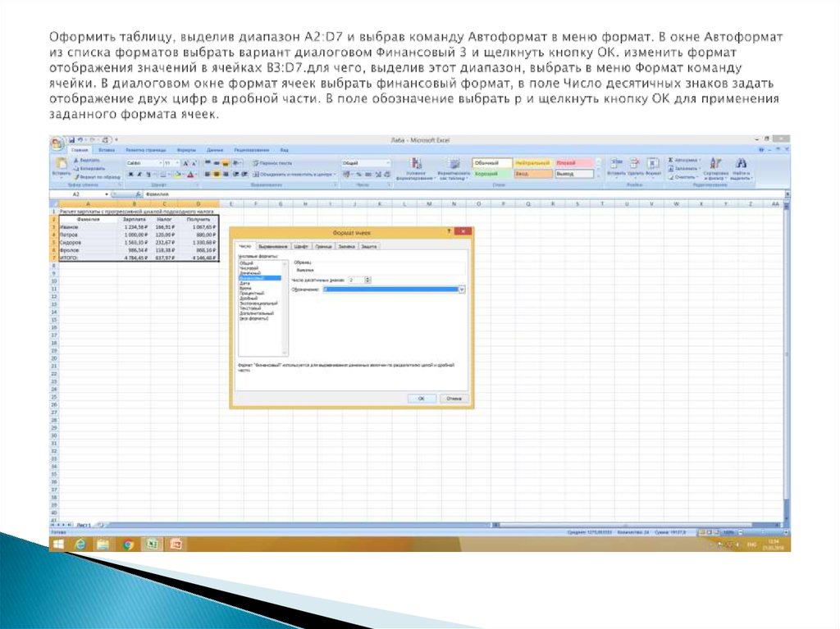Click Find & Select binoculars icon

741,163
